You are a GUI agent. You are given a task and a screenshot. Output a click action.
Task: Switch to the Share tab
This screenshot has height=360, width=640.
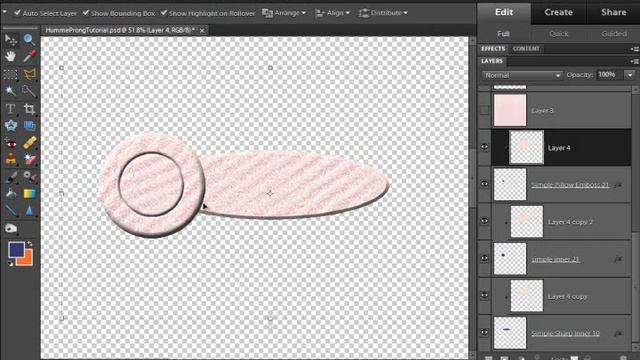coord(613,12)
